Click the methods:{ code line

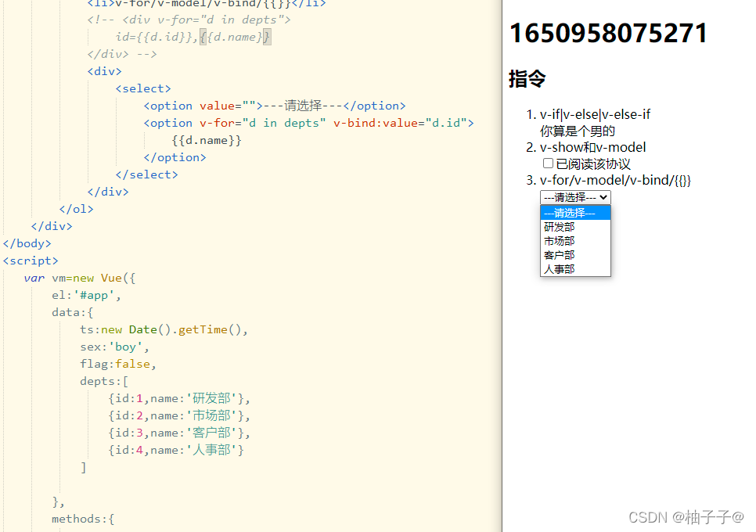[83, 519]
